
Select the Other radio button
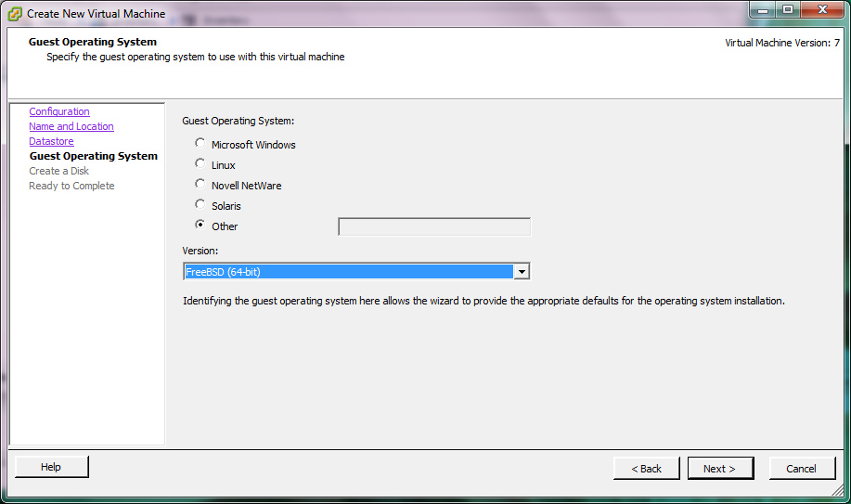coord(200,225)
